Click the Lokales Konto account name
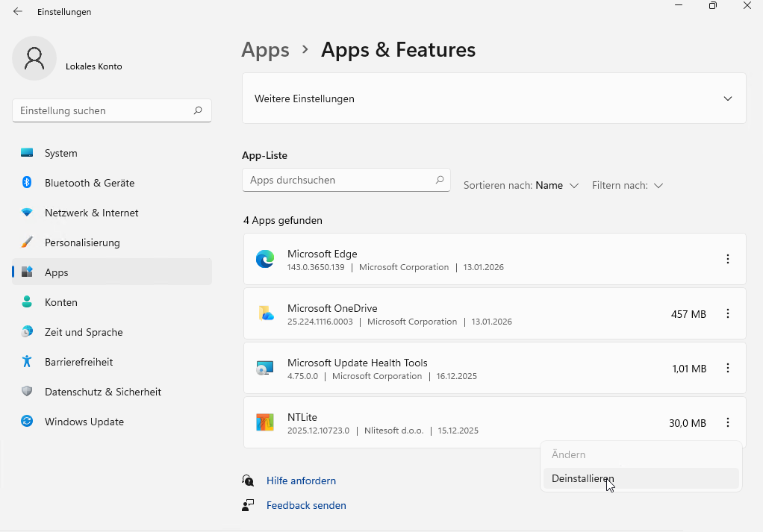Image resolution: width=763 pixels, height=532 pixels. pyautogui.click(x=94, y=66)
